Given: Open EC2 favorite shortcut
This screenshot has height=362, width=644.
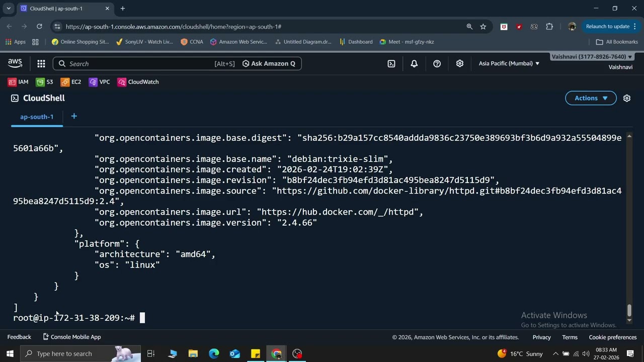Looking at the screenshot, I should pyautogui.click(x=71, y=82).
